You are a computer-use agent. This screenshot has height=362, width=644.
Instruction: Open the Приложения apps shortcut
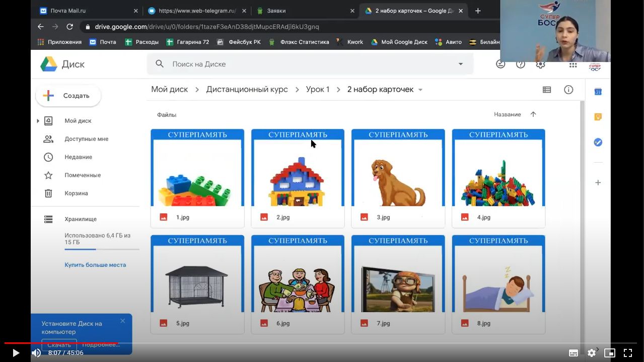pyautogui.click(x=59, y=42)
